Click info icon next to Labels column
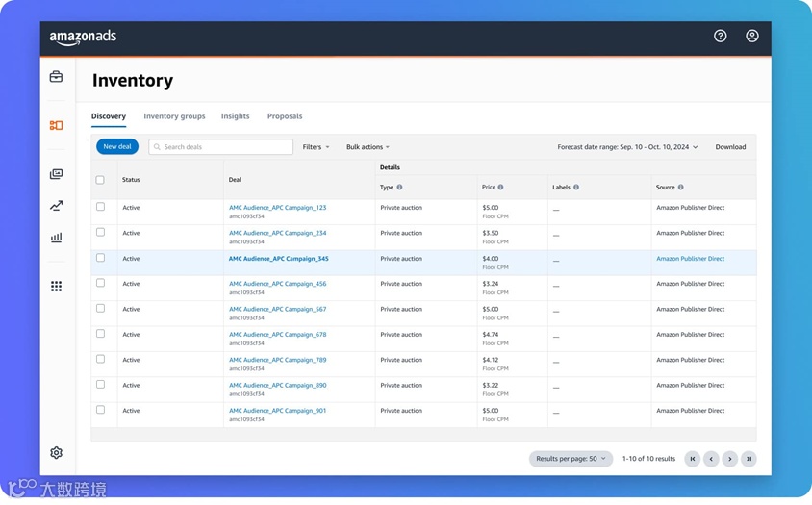This screenshot has width=812, height=505. [576, 187]
